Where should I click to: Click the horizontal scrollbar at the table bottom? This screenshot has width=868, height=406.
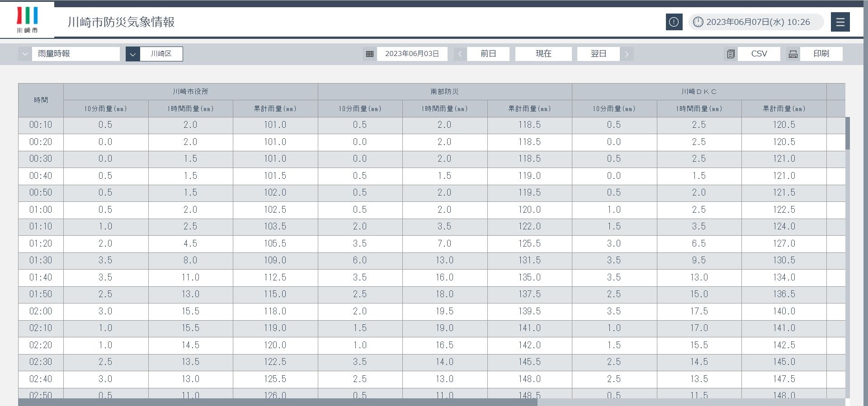tap(278, 402)
